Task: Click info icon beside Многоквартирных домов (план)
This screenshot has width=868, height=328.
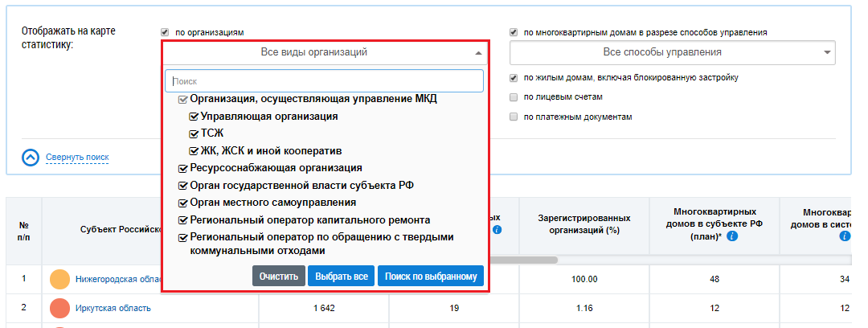Action: 732,237
